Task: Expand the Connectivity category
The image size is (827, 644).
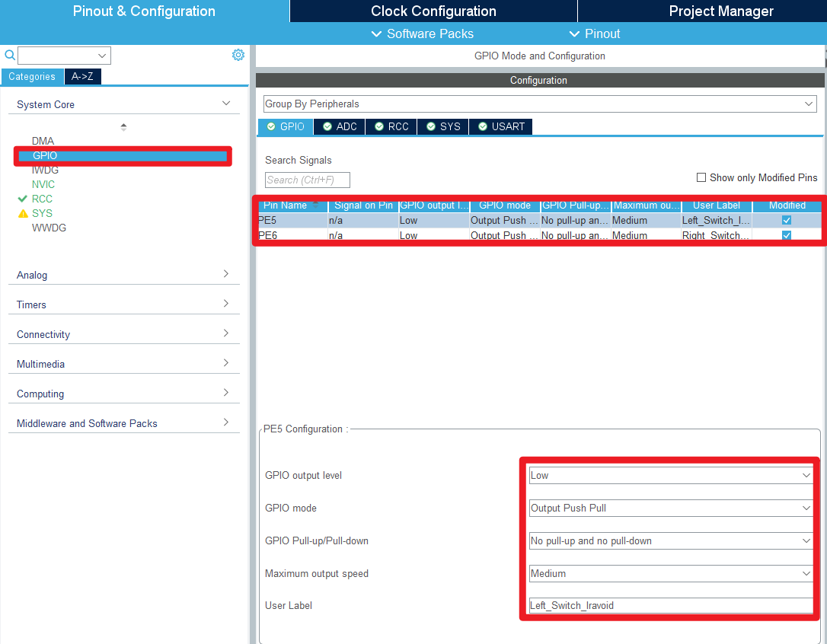Action: click(124, 334)
